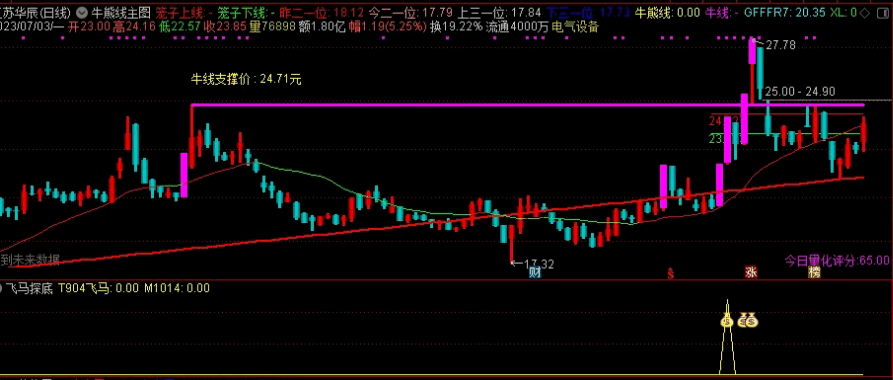This screenshot has height=380, width=893.
Task: Click the 开23.00 opening price
Action: coord(89,26)
